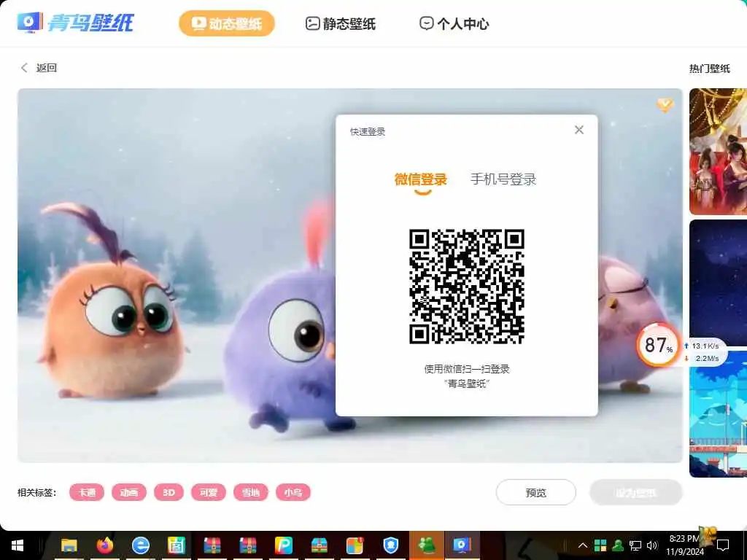
Task: Open the Windows notification center
Action: tap(723, 545)
